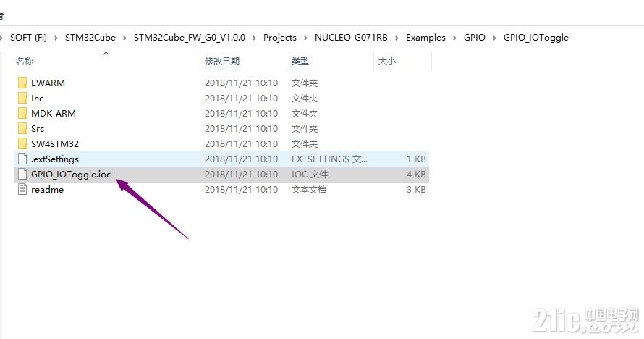644x339 pixels.
Task: Click the 3 KB size cell
Action: (416, 190)
